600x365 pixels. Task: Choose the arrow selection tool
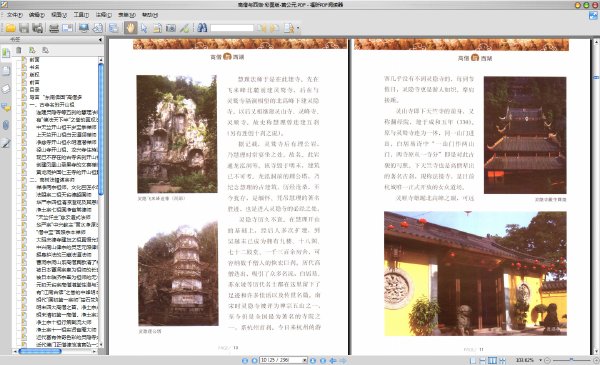pos(144,28)
